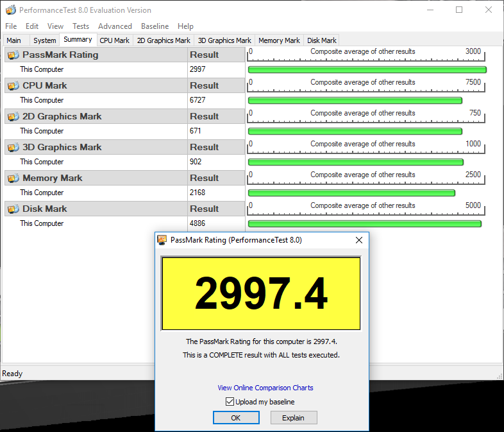Viewport: 504px width, 432px height.
Task: Click the 6727 CPU Mark result value
Action: (197, 100)
